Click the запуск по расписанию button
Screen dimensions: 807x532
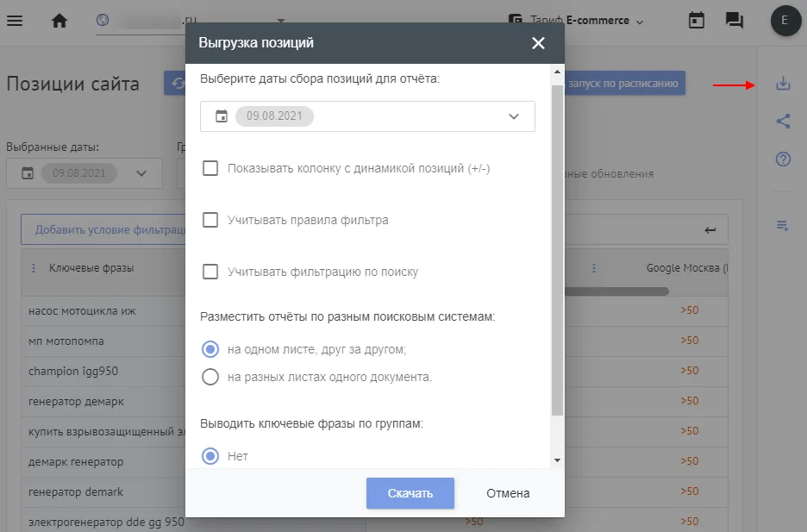[624, 84]
